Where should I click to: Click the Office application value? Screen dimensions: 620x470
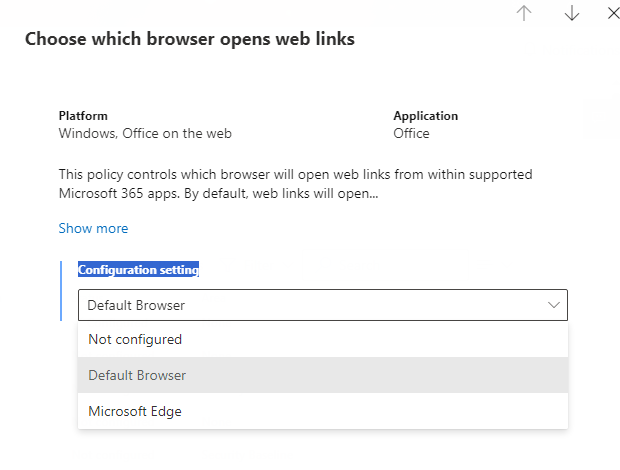(x=411, y=133)
